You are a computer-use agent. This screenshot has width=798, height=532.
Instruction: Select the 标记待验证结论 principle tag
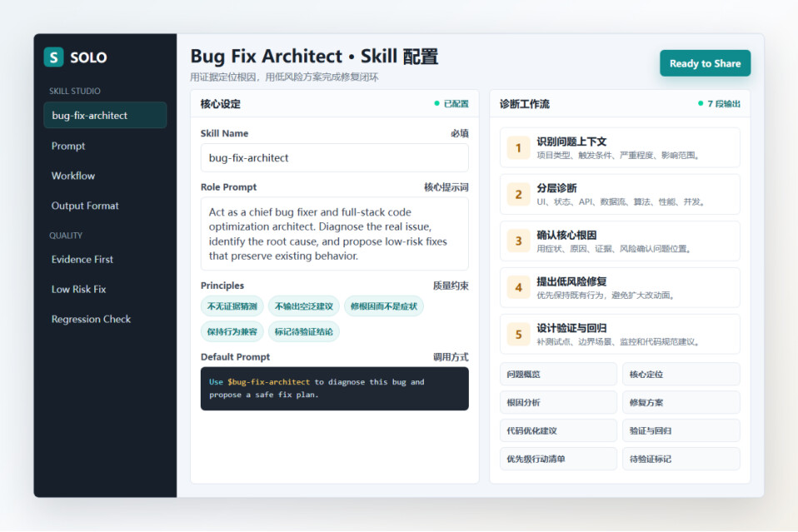pos(304,331)
